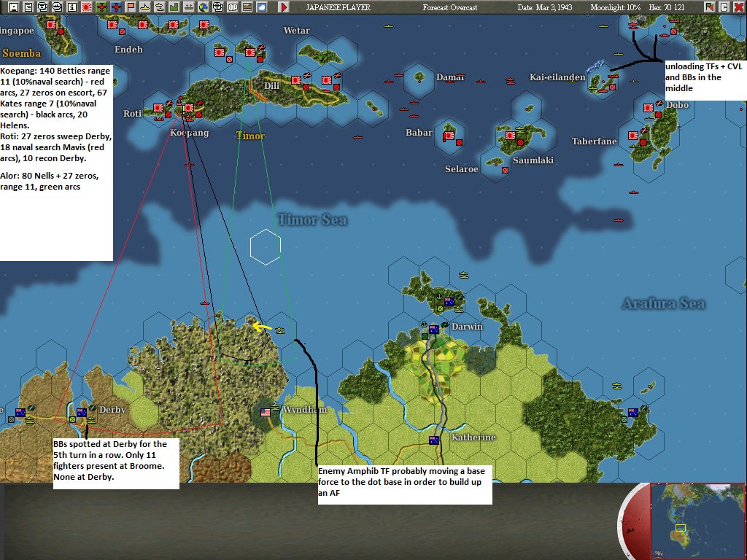This screenshot has height=560, width=747.
Task: Click the 'Darwin' map label
Action: click(467, 327)
